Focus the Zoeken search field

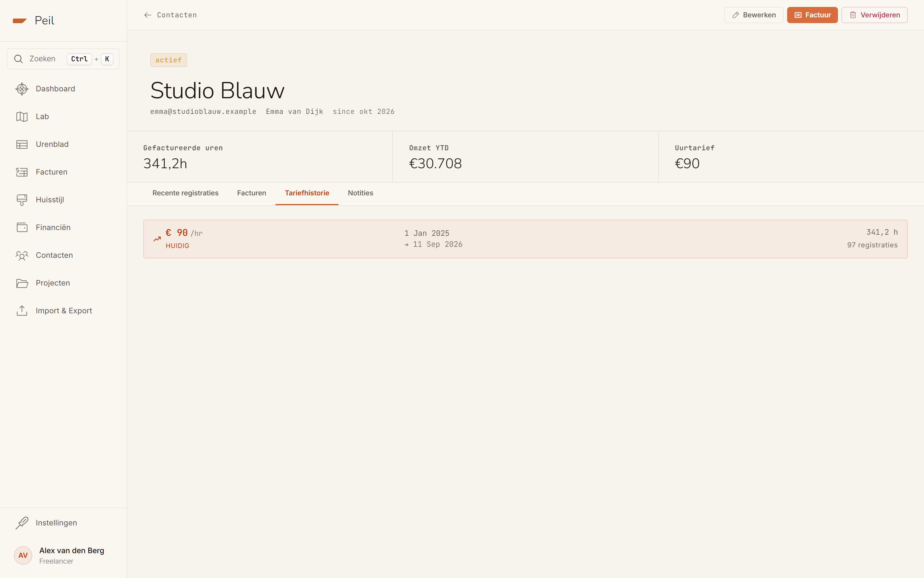(x=64, y=59)
